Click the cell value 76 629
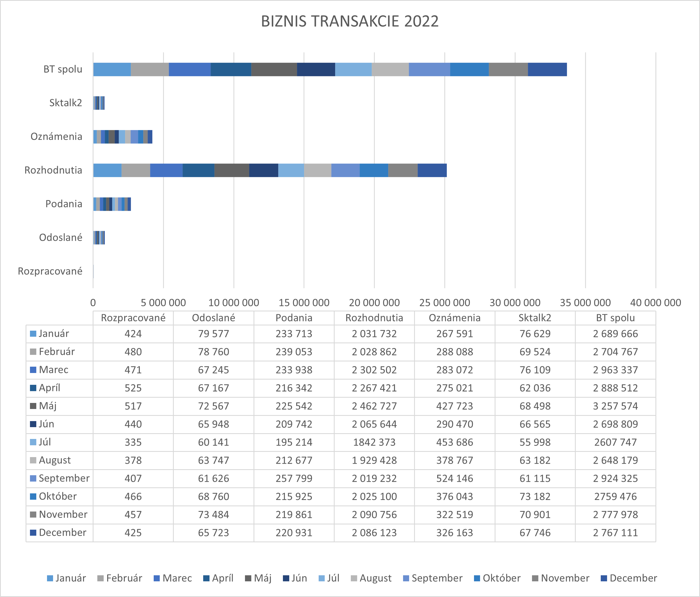This screenshot has width=700, height=597. tap(535, 334)
